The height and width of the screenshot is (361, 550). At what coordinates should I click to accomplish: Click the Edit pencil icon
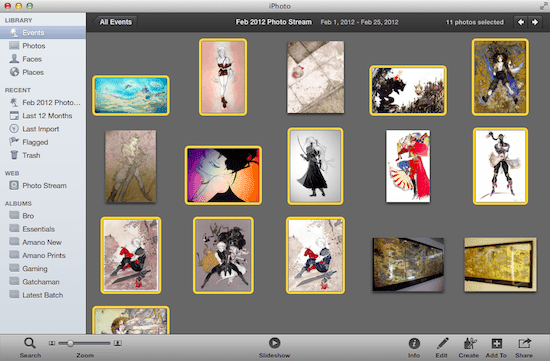pyautogui.click(x=442, y=343)
